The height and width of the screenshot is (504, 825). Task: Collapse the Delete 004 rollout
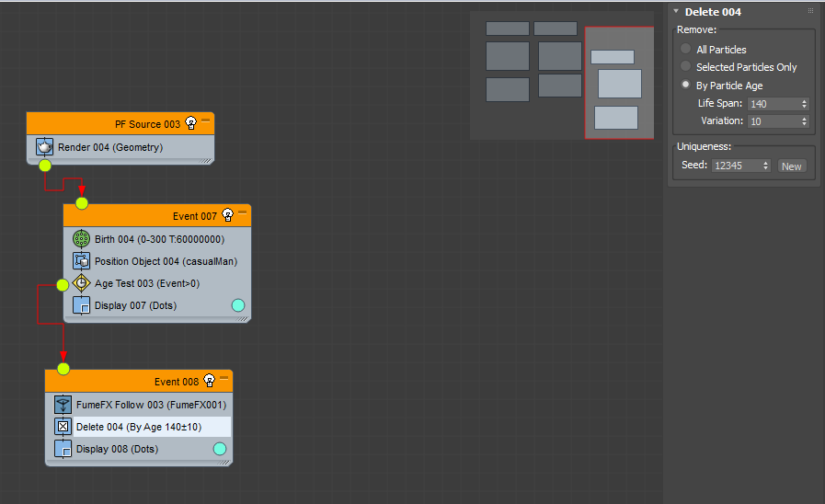click(x=677, y=12)
